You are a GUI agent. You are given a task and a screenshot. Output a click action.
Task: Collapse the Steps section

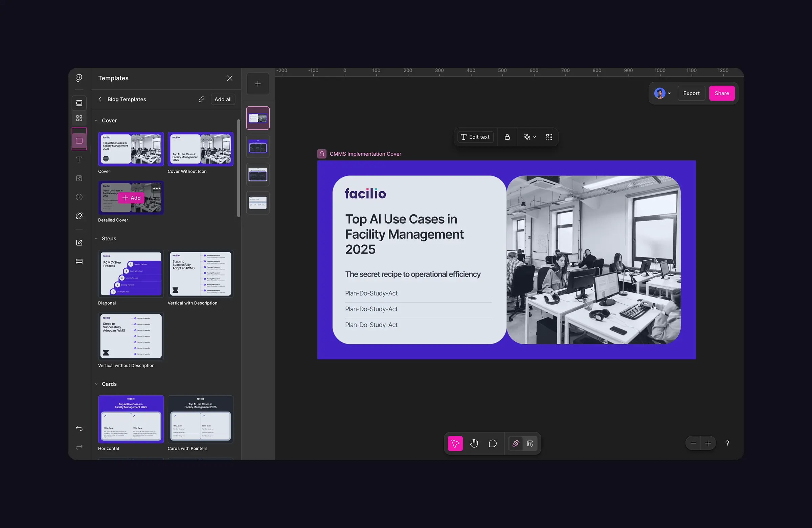tap(96, 239)
